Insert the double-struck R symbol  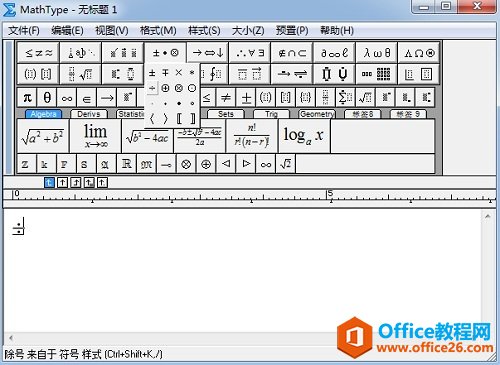[x=126, y=164]
